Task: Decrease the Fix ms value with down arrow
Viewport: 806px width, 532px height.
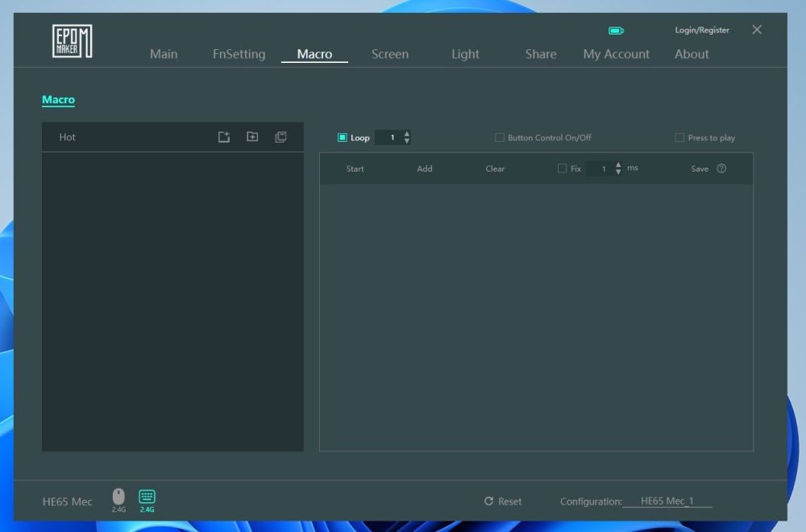Action: click(x=618, y=172)
